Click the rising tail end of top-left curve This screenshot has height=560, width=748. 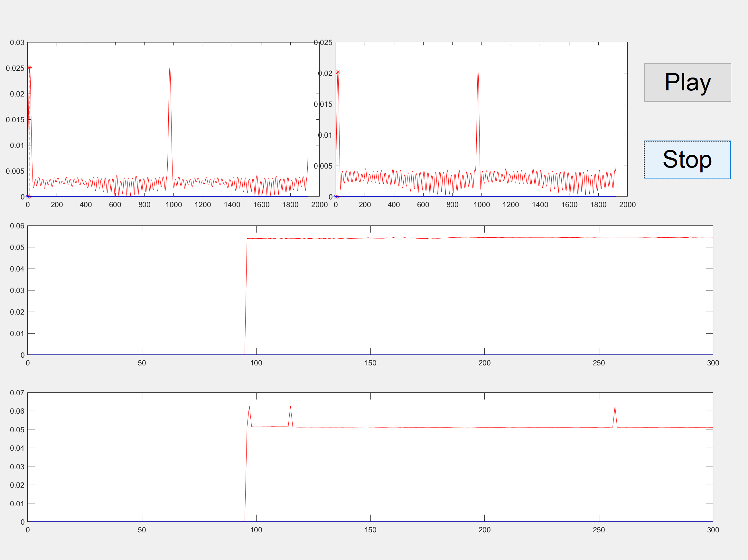308,156
